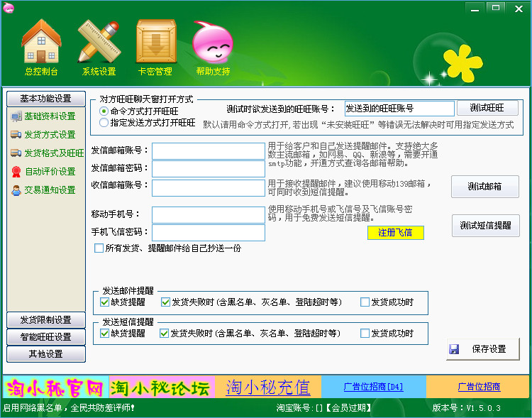The width and height of the screenshot is (532, 418).
Task: Open 发货方式设置 in sidebar
Action: (50, 134)
